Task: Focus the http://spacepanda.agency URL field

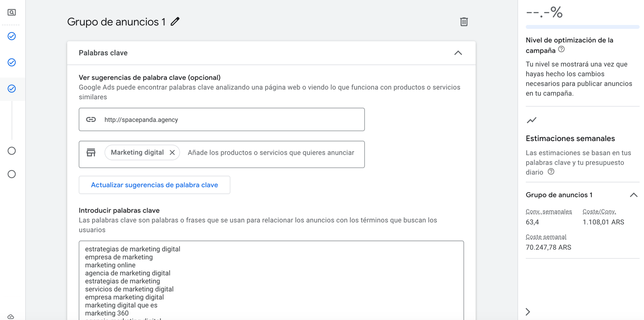Action: (x=222, y=119)
